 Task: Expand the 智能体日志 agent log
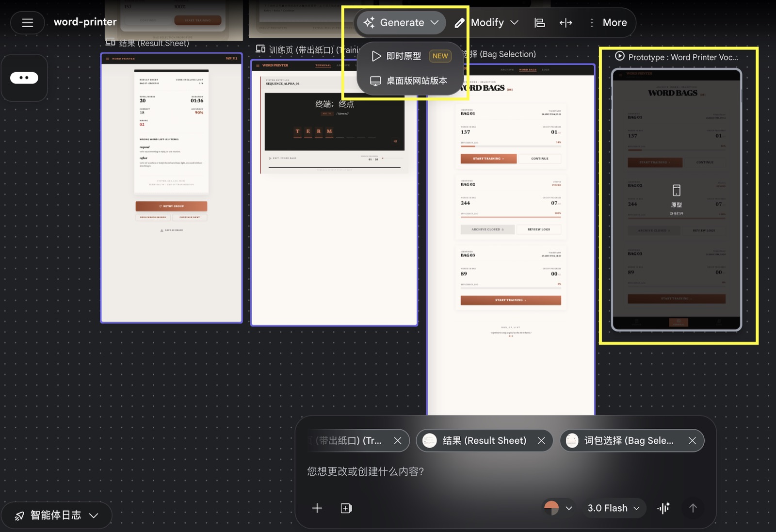[56, 516]
